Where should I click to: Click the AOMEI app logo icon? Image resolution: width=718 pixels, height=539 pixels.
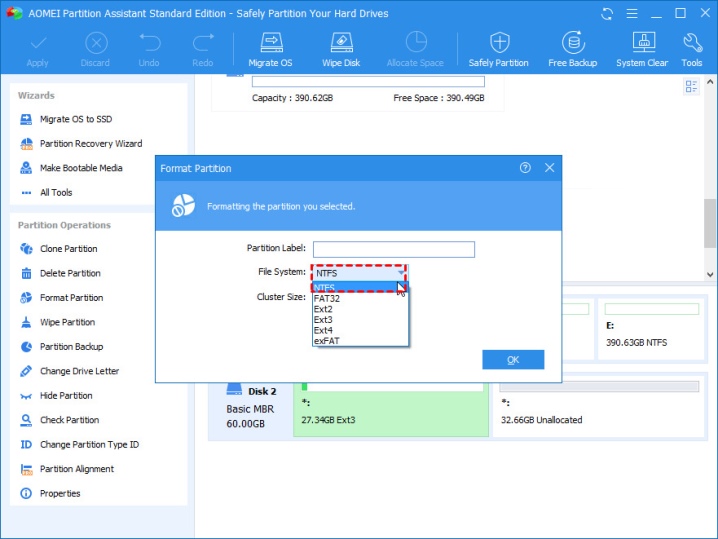(14, 13)
